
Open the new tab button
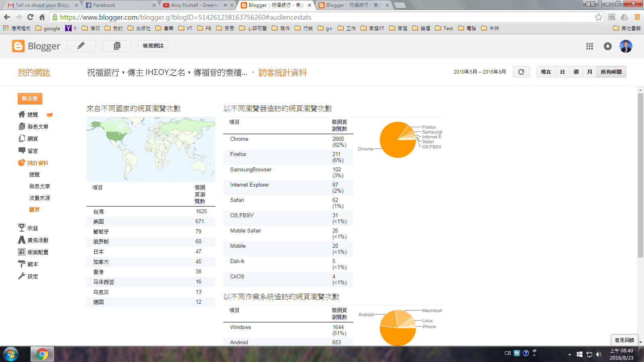point(400,5)
